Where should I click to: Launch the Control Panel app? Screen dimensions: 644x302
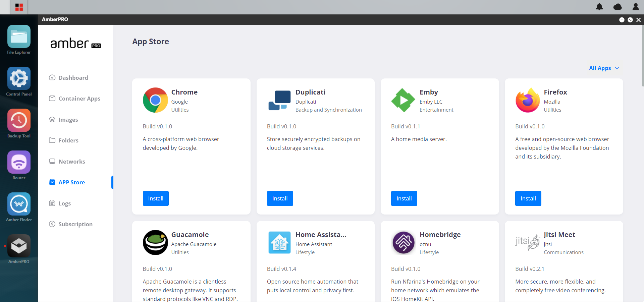(19, 78)
